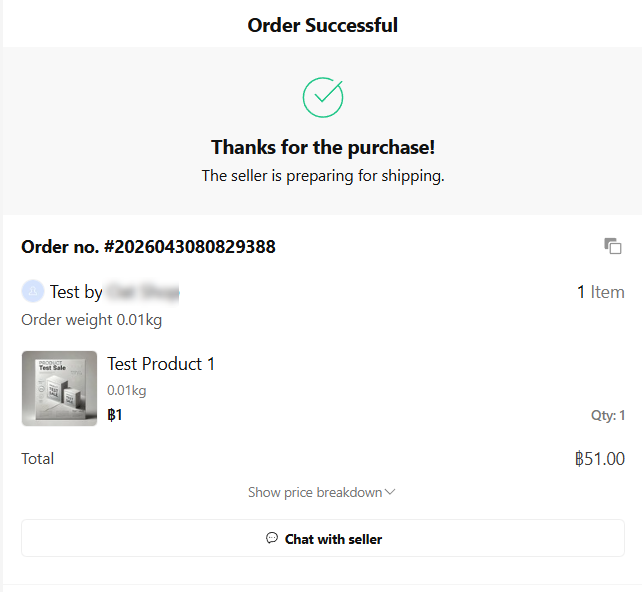Click the 1 Item count label
This screenshot has height=592, width=642.
click(601, 292)
